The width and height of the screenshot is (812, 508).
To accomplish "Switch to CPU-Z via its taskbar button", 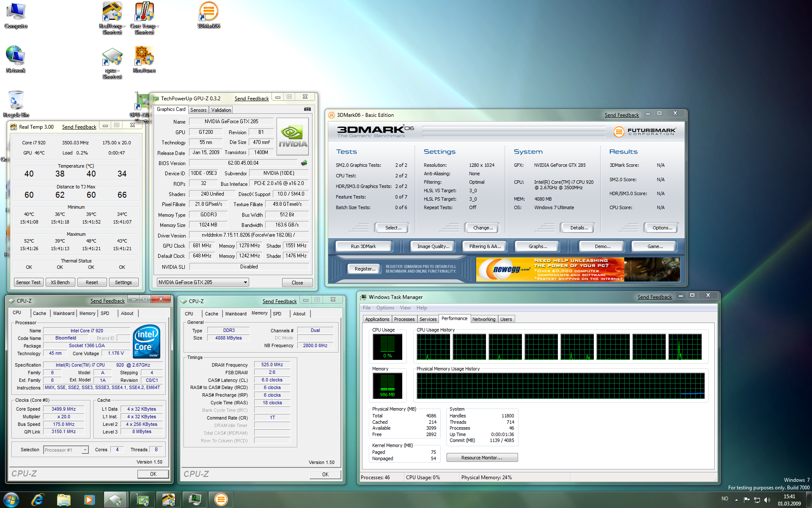I will [x=115, y=500].
